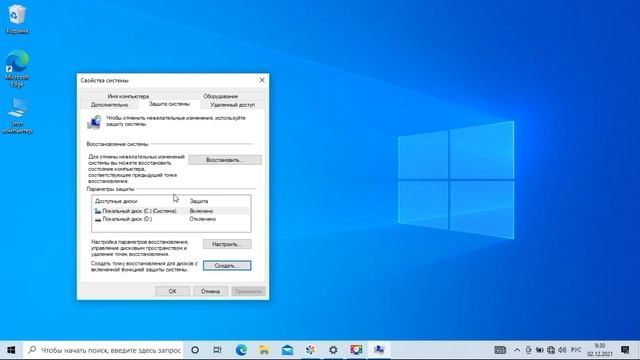Launch Microsoft Edge from the taskbar
The width and height of the screenshot is (640, 360).
coord(241,350)
